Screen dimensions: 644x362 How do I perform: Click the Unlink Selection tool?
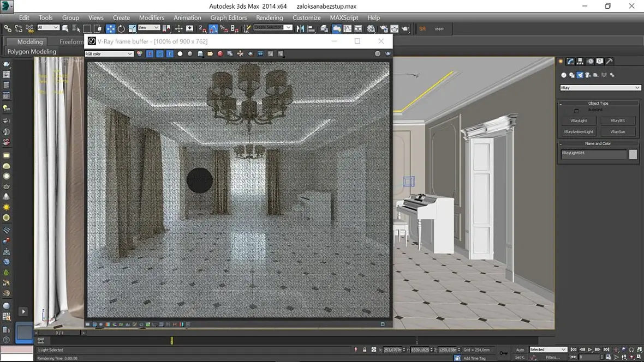[x=19, y=29]
